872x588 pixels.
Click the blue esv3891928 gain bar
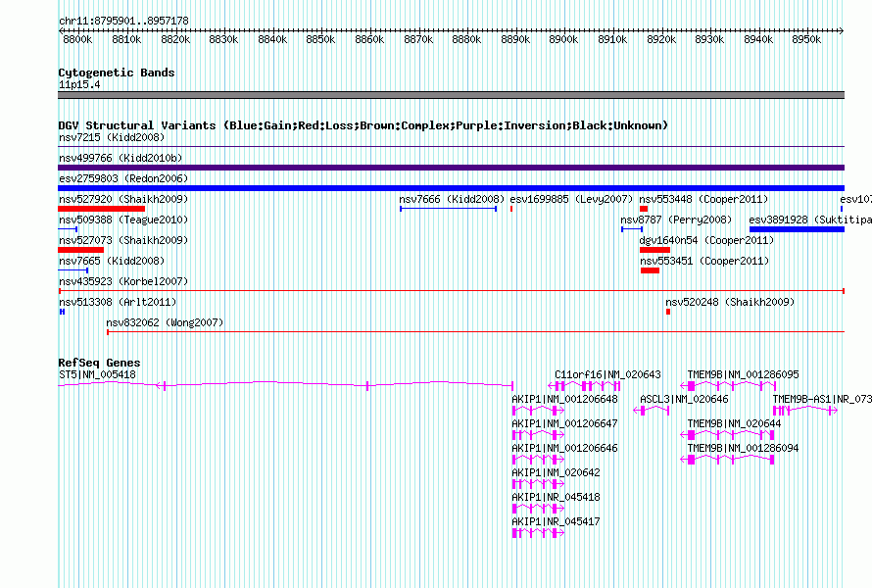point(797,229)
